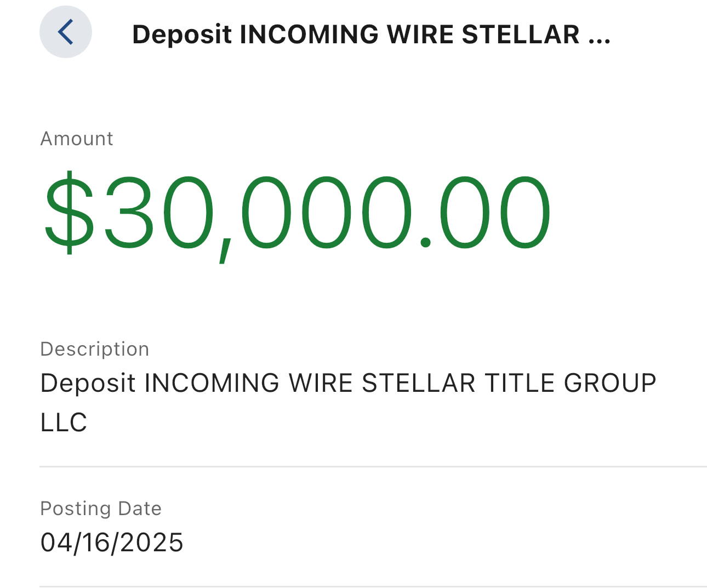Image resolution: width=707 pixels, height=588 pixels.
Task: Select the truncated header title text
Action: [x=371, y=35]
